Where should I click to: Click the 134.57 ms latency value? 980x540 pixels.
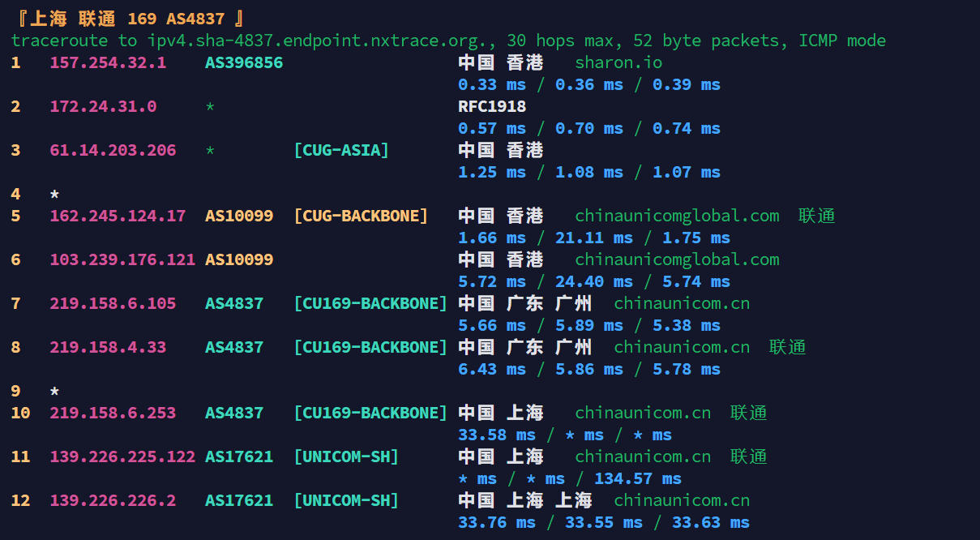(638, 478)
